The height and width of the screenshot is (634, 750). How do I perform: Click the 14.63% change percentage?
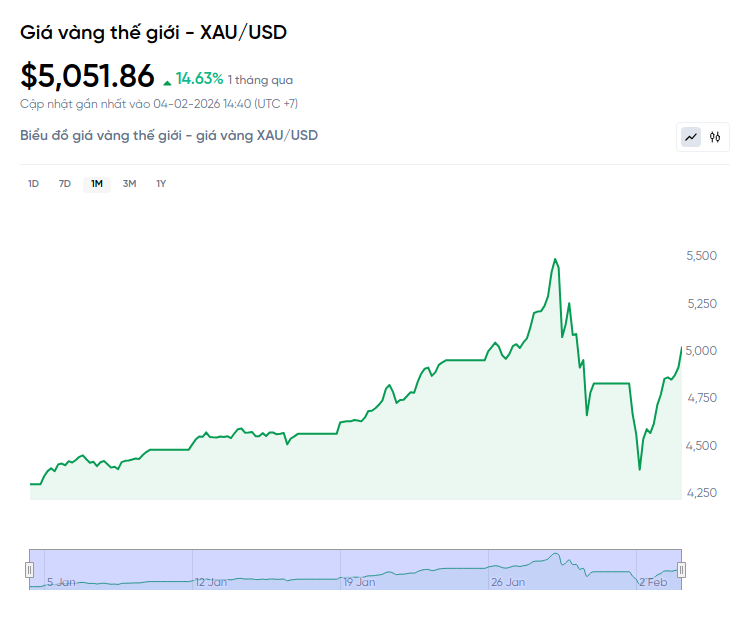tap(199, 78)
